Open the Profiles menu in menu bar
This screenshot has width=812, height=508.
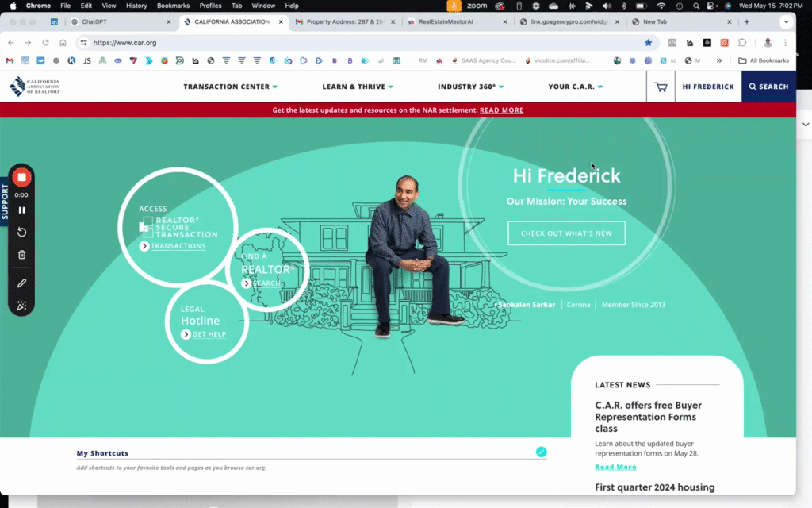click(210, 6)
